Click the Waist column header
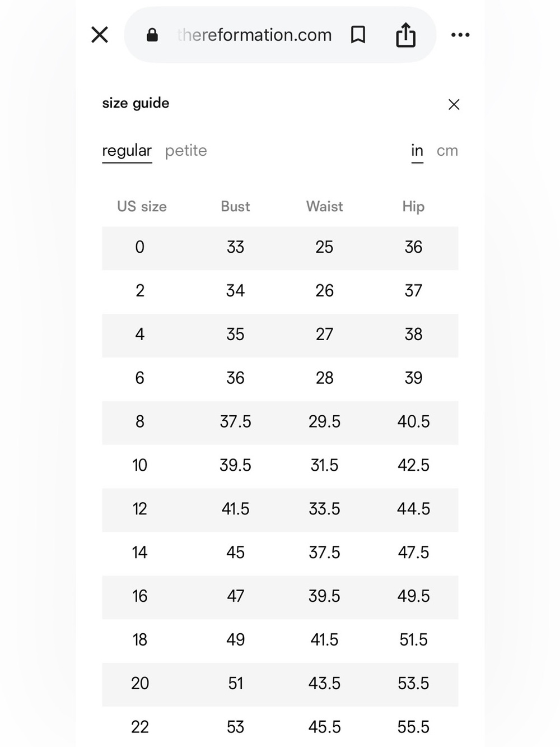The image size is (560, 747). click(325, 206)
